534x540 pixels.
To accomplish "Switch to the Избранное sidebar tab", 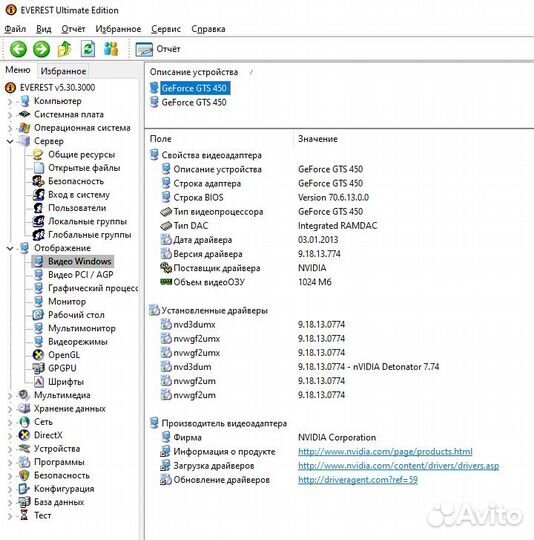I will click(x=63, y=71).
